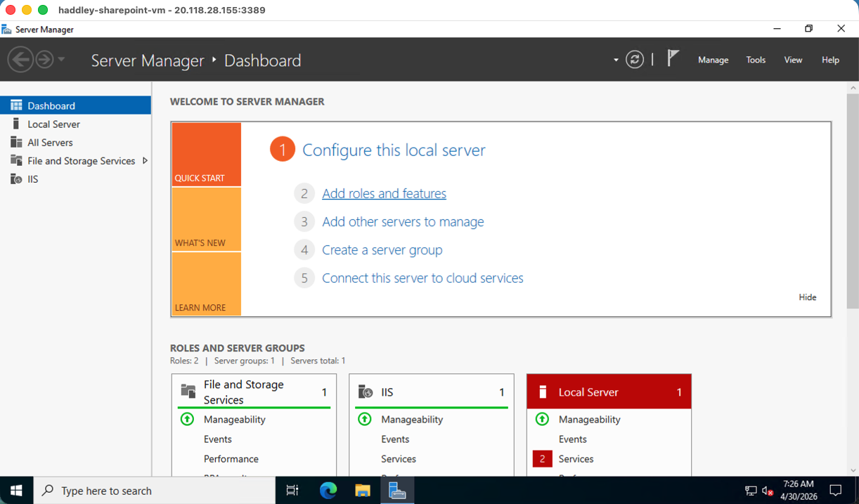Click the IIS sidebar icon
Viewport: 859px width, 504px height.
pos(16,179)
